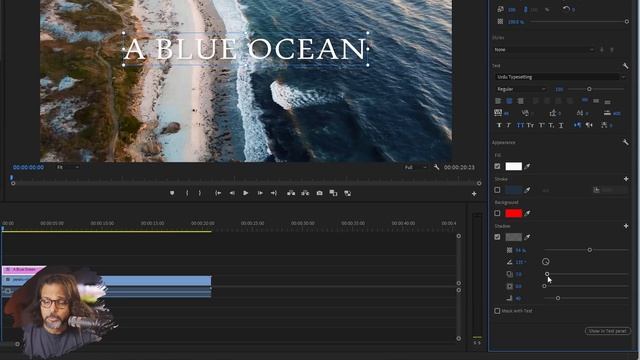
Task: Click Show in Text panel button
Action: point(608,331)
